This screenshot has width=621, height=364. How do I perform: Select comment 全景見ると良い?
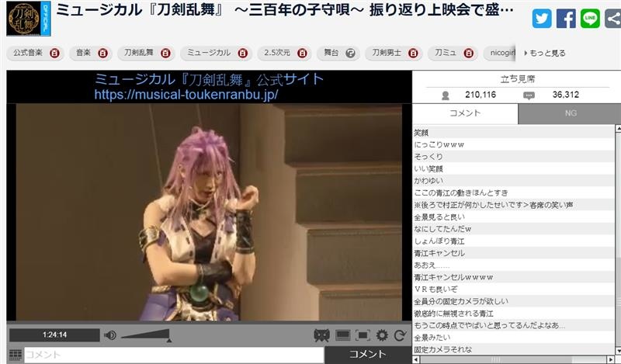click(x=514, y=217)
